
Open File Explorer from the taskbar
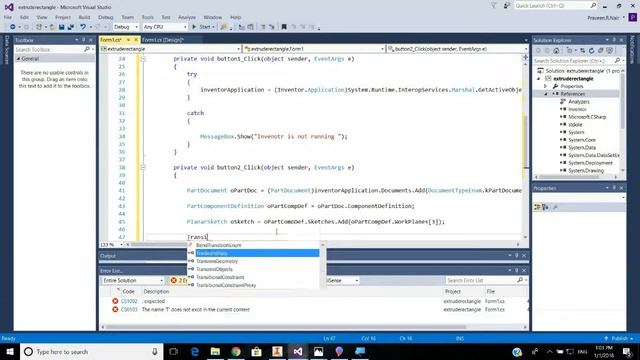(x=215, y=351)
